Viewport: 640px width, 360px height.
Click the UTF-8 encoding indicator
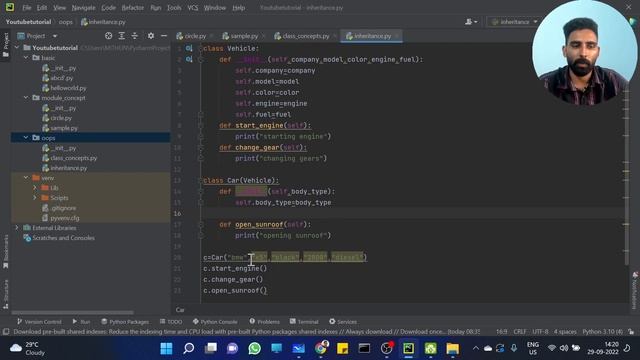[540, 332]
